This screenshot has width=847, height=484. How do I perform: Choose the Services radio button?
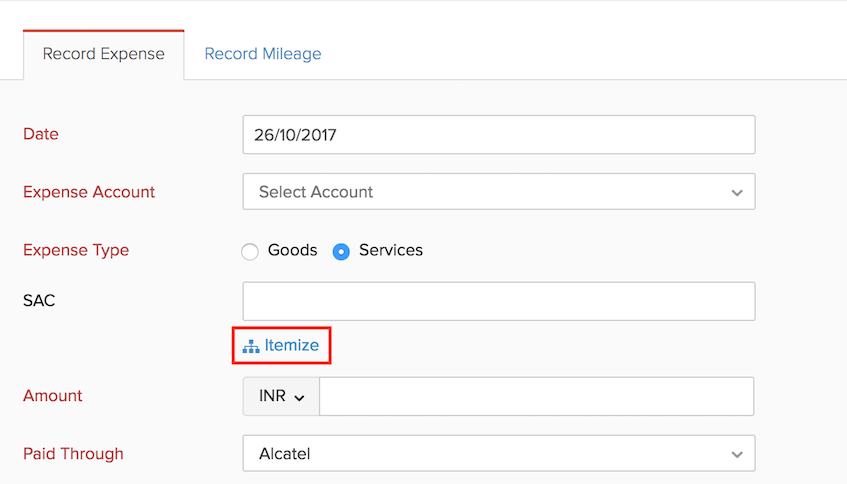click(341, 251)
